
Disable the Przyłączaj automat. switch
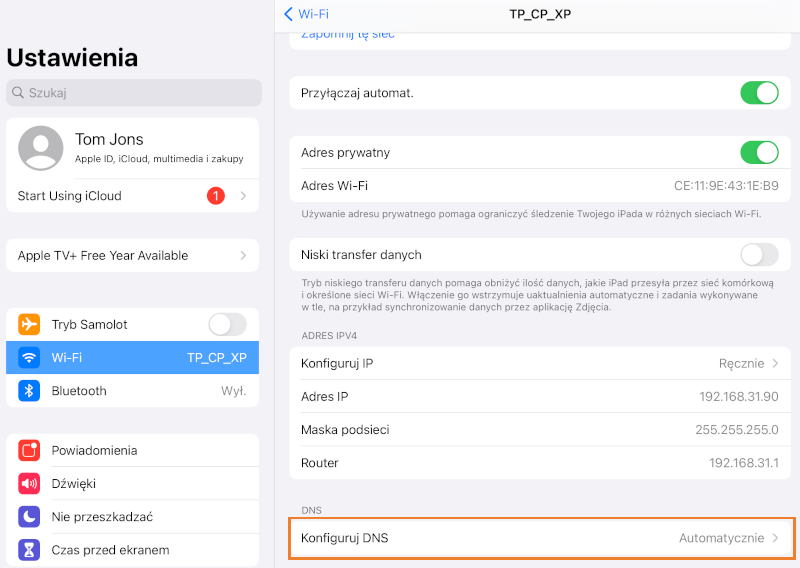[x=759, y=93]
